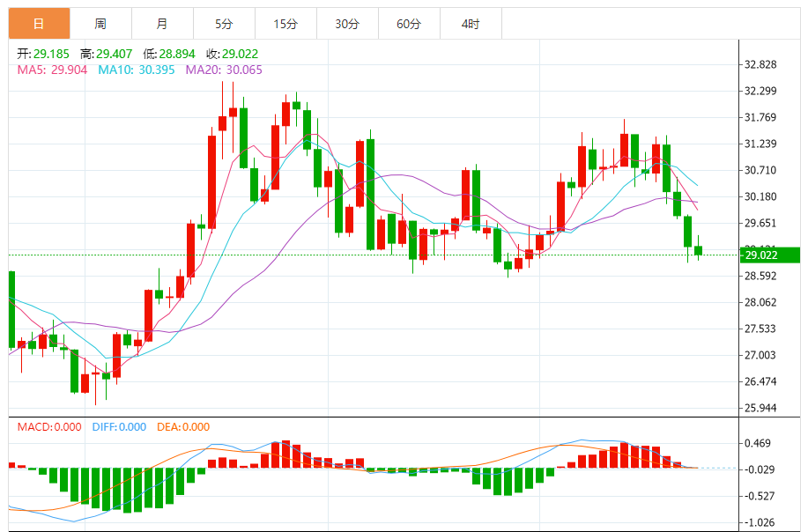Click the opening price 开:29.185
Image resolution: width=808 pixels, height=532 pixels.
point(43,54)
